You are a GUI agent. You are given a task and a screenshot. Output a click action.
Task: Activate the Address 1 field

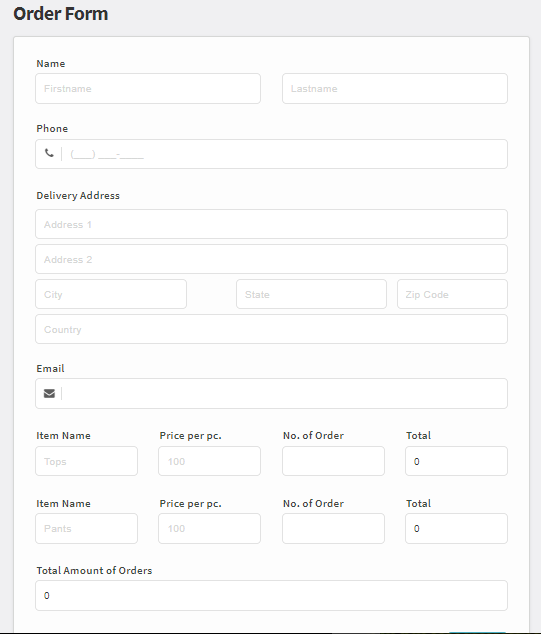pos(271,224)
